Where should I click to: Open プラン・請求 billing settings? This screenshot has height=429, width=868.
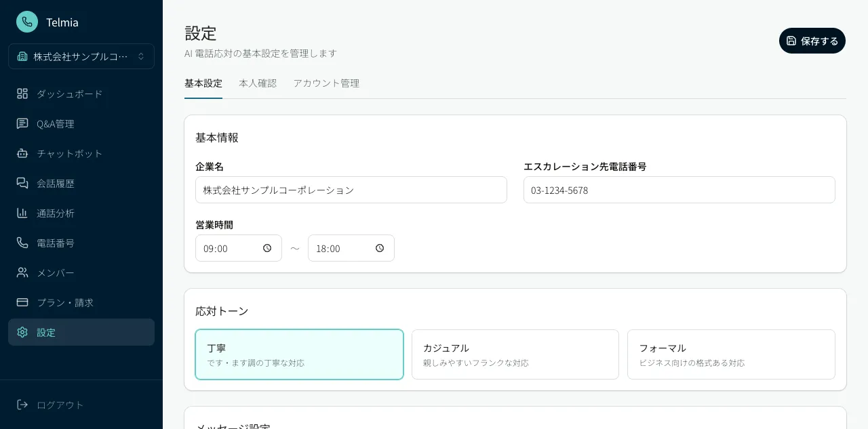pyautogui.click(x=66, y=302)
